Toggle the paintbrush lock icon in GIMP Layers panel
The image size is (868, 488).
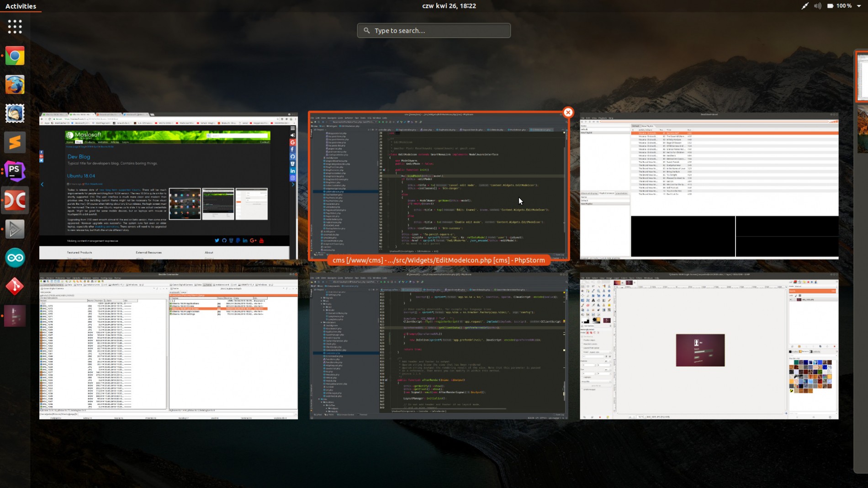pyautogui.click(x=796, y=296)
